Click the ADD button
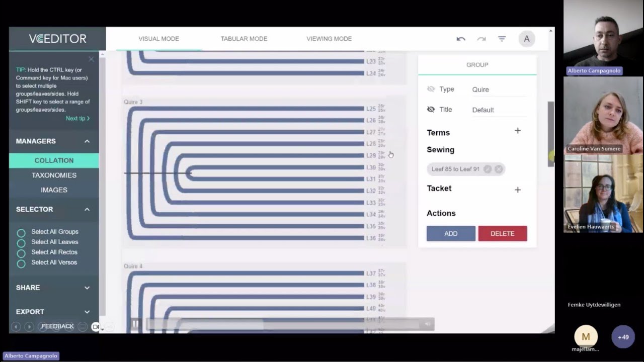This screenshot has width=644, height=362. coord(451,233)
